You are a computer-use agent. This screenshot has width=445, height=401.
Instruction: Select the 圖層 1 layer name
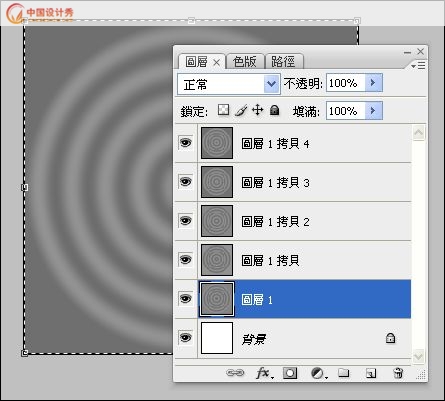click(257, 300)
